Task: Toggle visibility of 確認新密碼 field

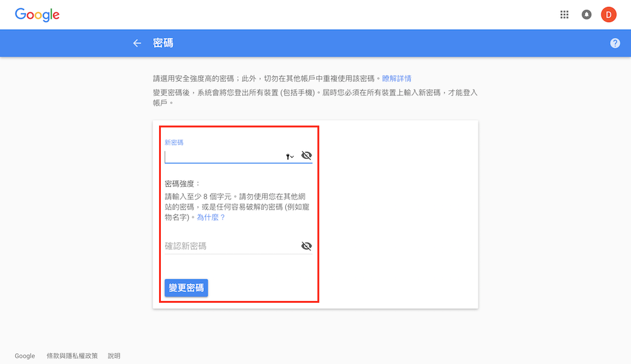Action: pos(307,246)
